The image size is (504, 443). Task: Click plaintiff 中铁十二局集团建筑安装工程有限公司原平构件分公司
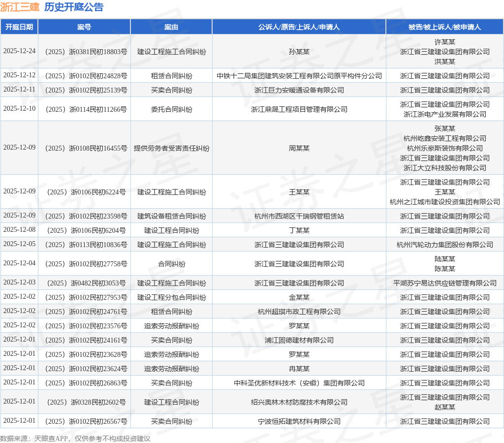coord(299,76)
